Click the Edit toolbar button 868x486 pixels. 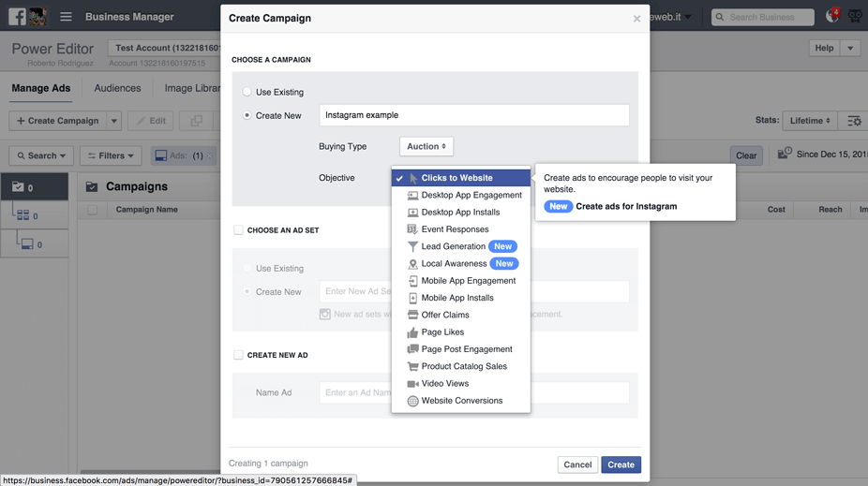pos(151,121)
